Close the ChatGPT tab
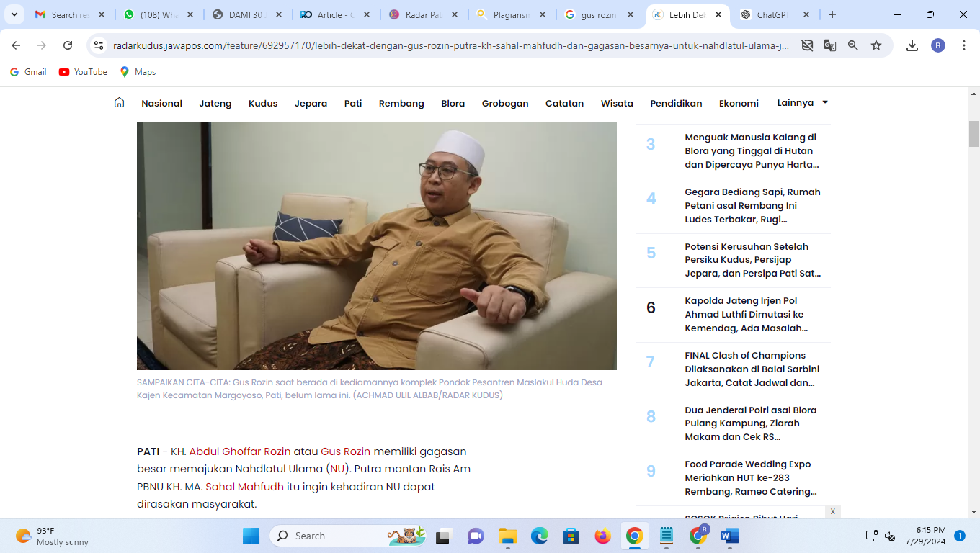The width and height of the screenshot is (980, 553). coord(806,14)
